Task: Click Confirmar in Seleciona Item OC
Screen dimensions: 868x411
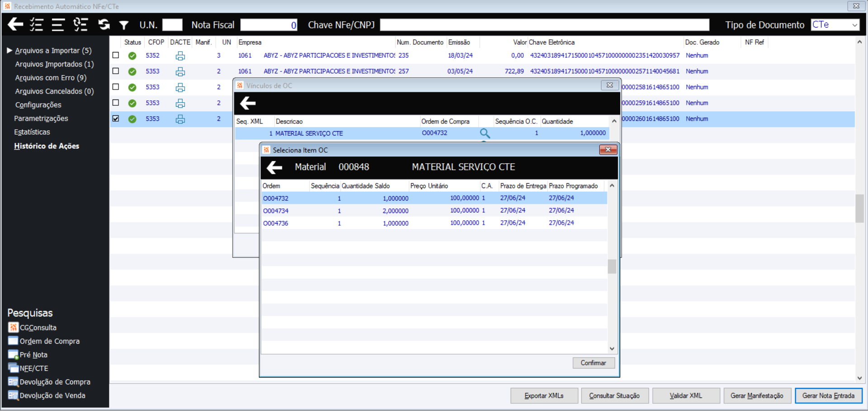Action: coord(593,363)
